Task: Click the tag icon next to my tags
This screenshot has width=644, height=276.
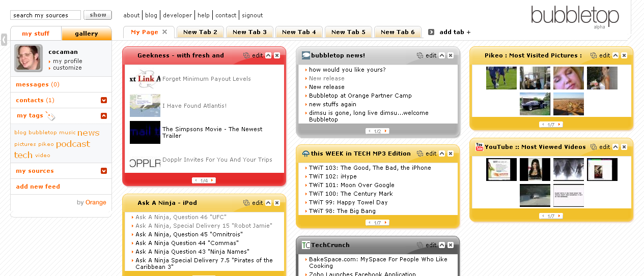Action: tap(50, 116)
